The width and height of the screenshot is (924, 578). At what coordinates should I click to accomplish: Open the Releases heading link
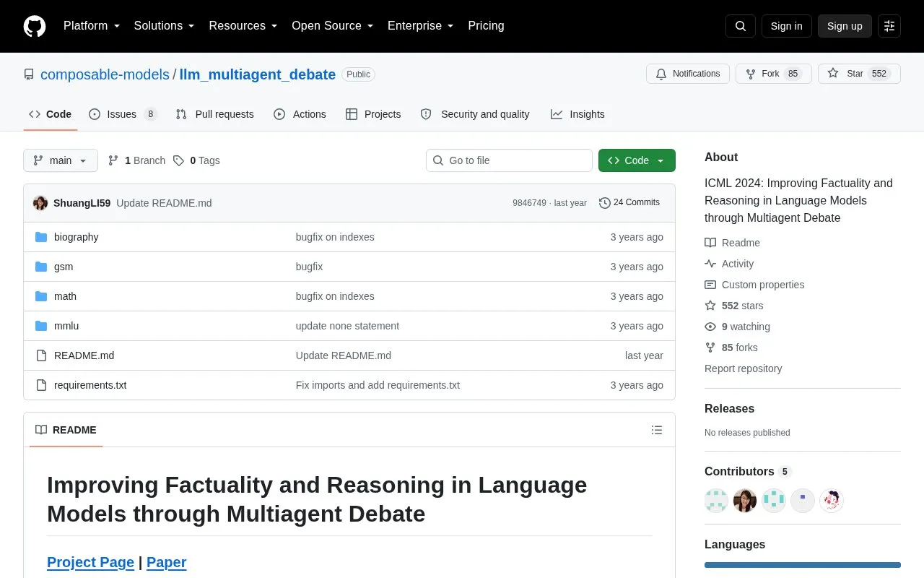[x=729, y=408]
